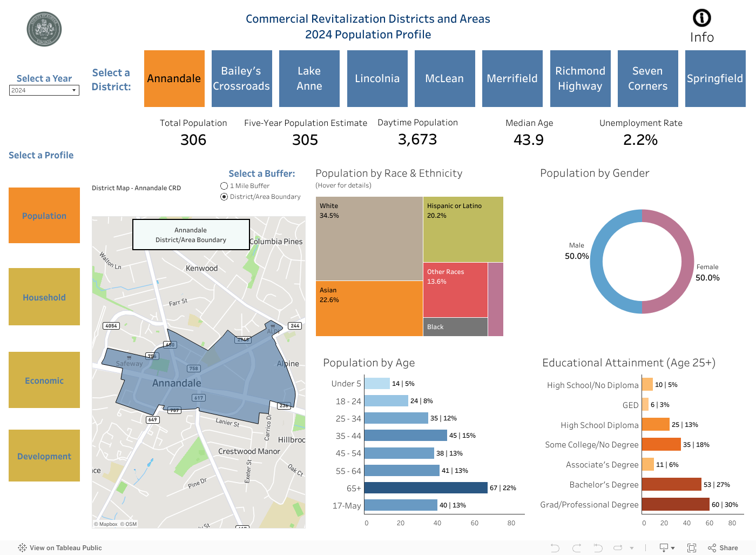Click the Tableau Public logo icon
Viewport: 756px width, 555px height.
coord(22,547)
